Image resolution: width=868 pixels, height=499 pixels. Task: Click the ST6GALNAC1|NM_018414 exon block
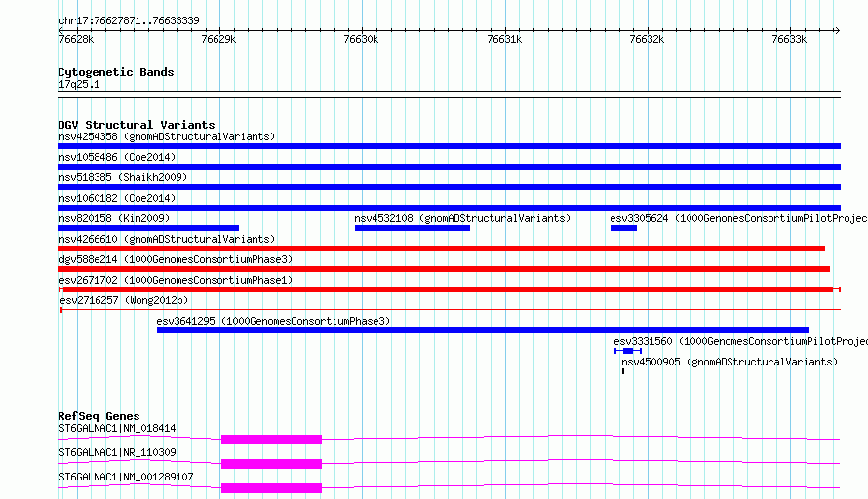(271, 440)
